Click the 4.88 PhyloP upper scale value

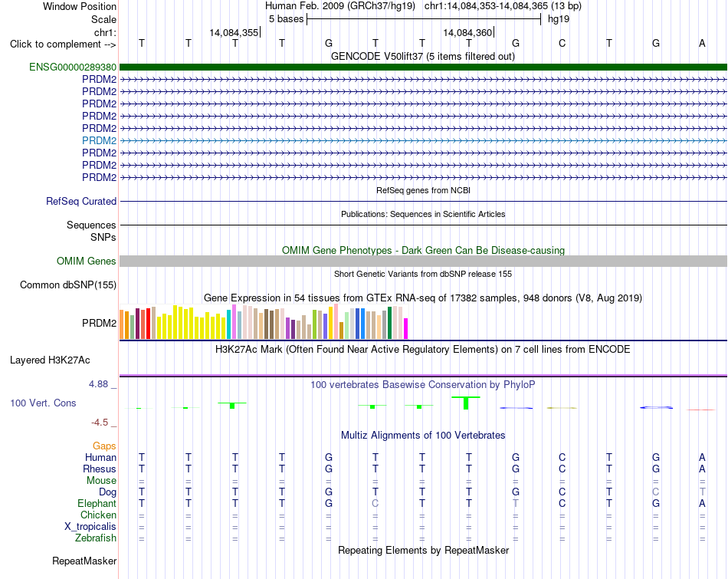(x=98, y=384)
